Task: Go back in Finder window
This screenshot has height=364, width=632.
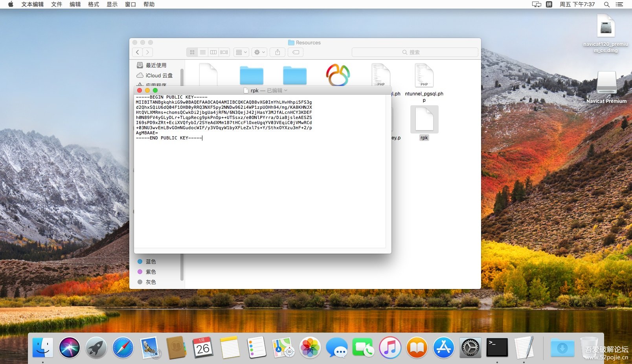Action: point(138,52)
